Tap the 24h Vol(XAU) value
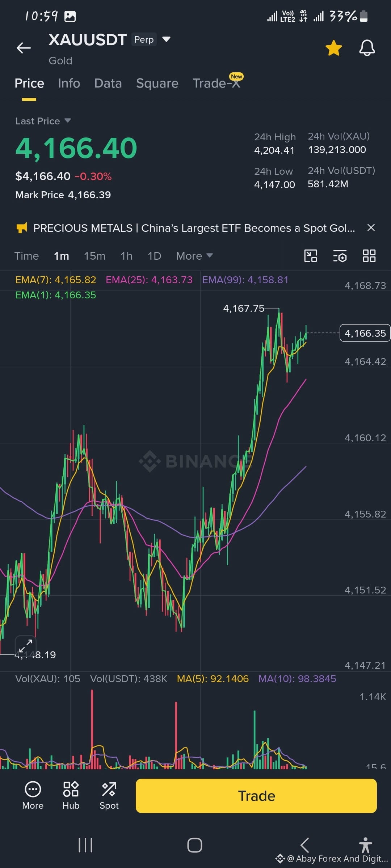 click(337, 150)
